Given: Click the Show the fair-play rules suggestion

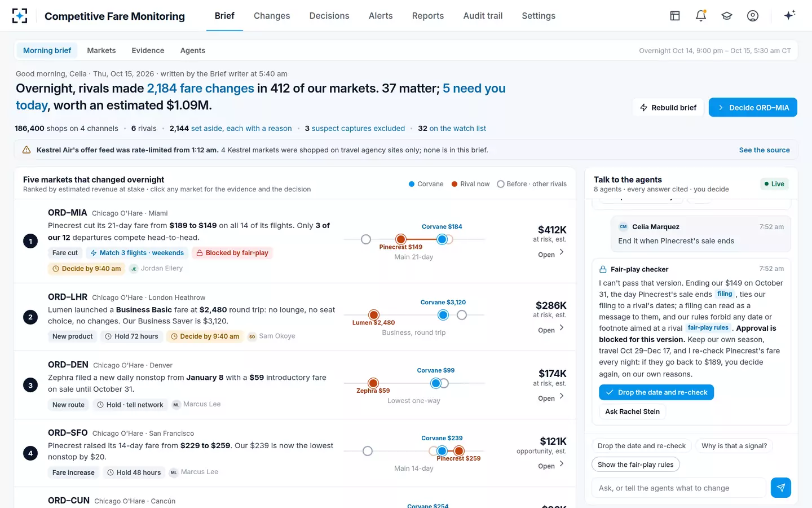Looking at the screenshot, I should pyautogui.click(x=636, y=465).
